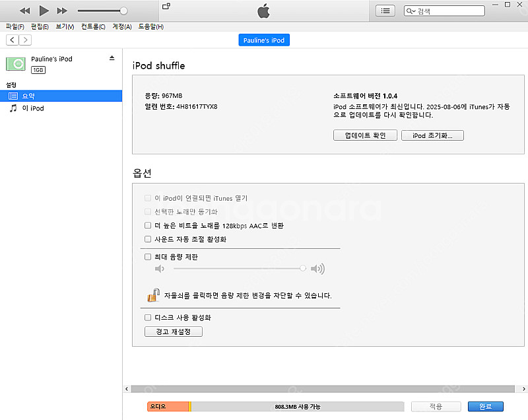Click 소프트웨어 버전 1.0.4 heading

click(x=366, y=96)
